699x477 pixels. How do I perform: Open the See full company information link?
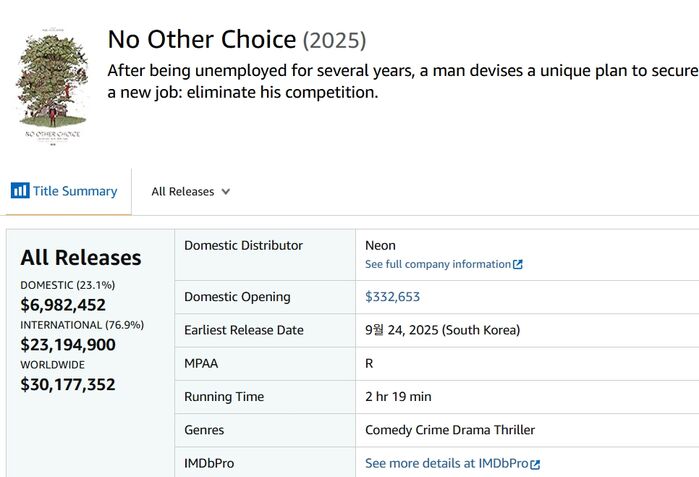[438, 264]
